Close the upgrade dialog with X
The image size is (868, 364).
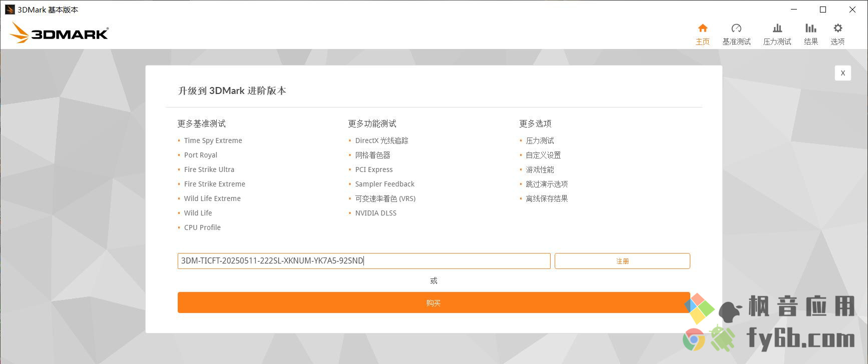(x=843, y=73)
